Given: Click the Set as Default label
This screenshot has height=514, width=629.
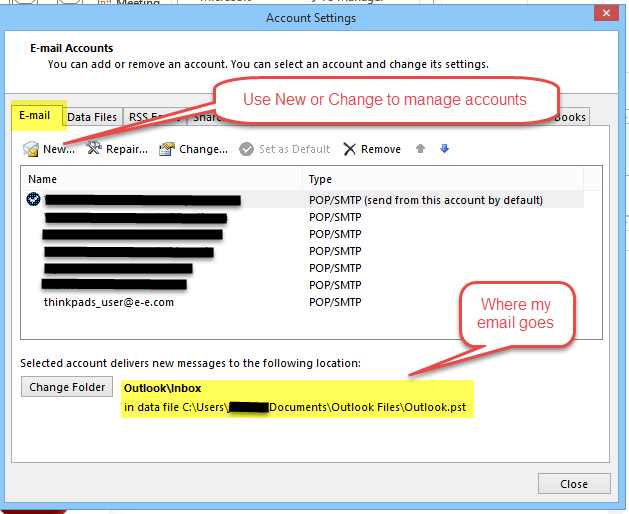Looking at the screenshot, I should pos(294,149).
